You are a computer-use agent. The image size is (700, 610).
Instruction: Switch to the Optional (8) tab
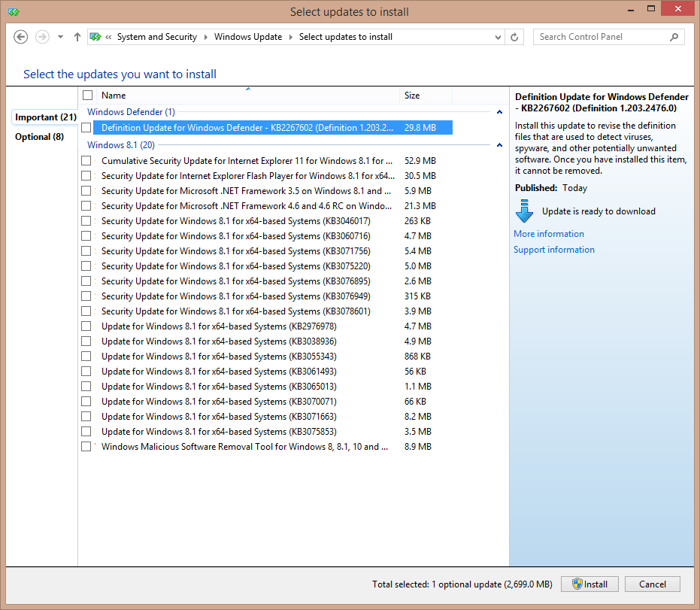coord(39,137)
